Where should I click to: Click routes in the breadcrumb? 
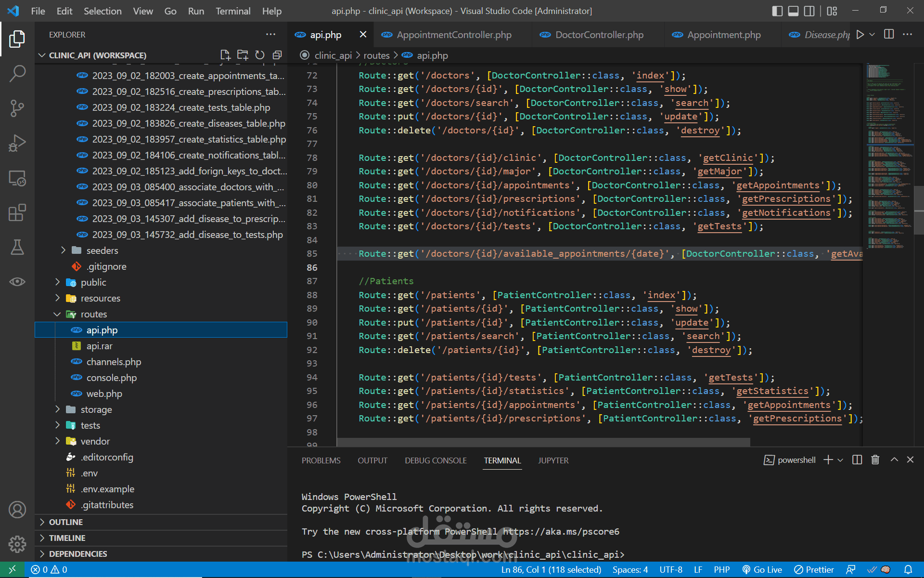[376, 55]
